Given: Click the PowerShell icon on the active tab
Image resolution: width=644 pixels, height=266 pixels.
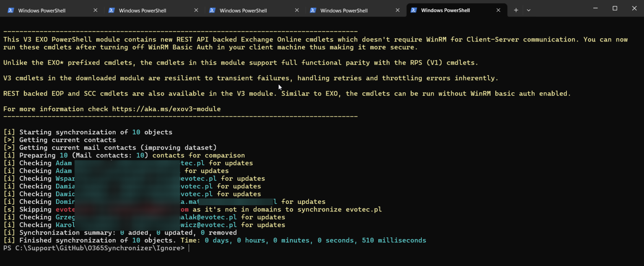Looking at the screenshot, I should (x=414, y=10).
